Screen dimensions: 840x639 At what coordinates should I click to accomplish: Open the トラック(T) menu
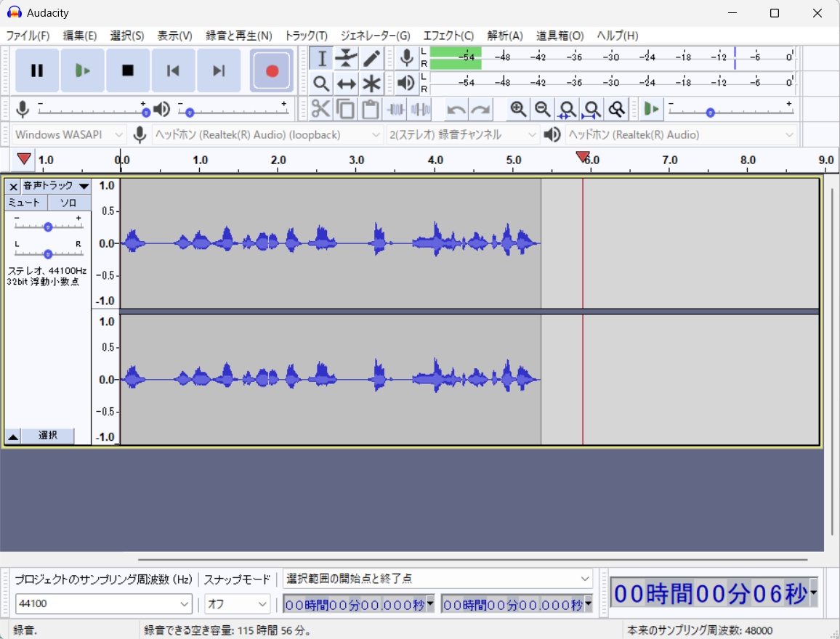click(x=305, y=35)
